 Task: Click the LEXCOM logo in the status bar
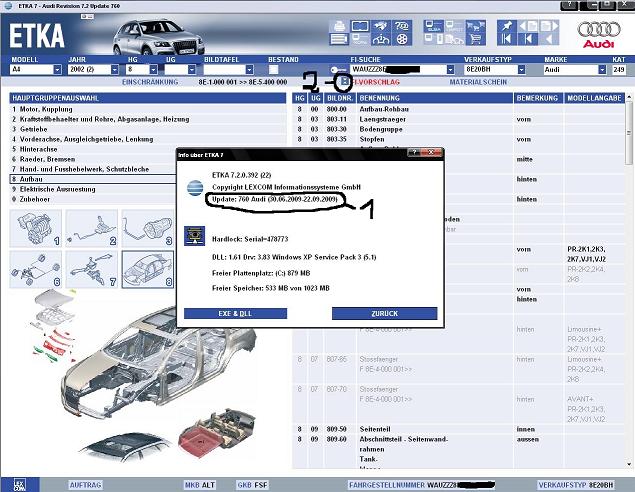tap(19, 485)
